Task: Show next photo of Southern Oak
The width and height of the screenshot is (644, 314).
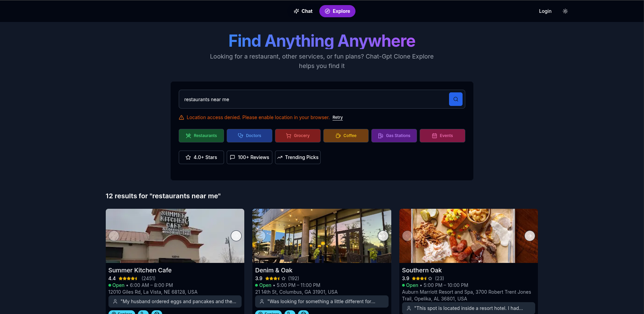Action: click(x=529, y=236)
